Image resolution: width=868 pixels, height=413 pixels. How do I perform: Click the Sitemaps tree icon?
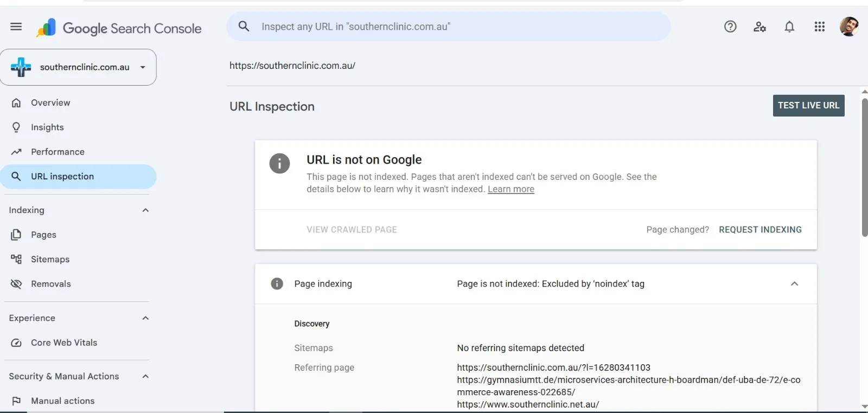point(16,259)
